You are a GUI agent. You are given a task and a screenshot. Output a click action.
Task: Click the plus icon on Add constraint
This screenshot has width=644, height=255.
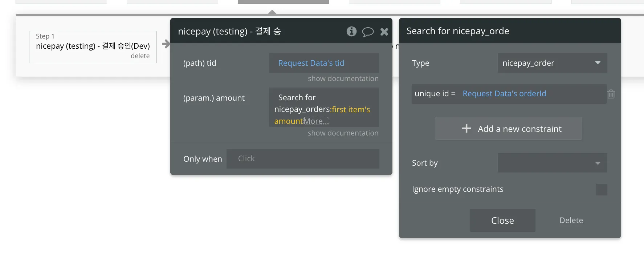pyautogui.click(x=466, y=129)
